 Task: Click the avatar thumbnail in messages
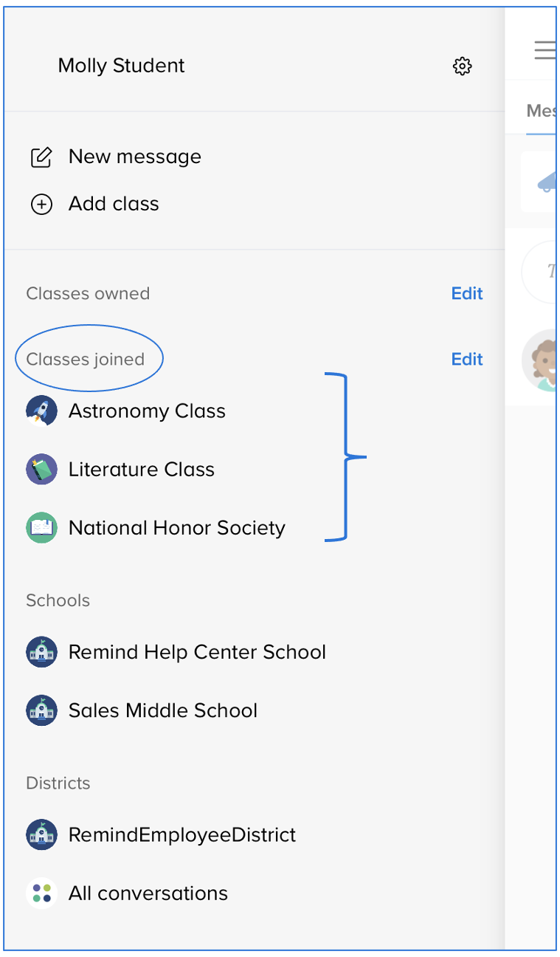click(x=541, y=362)
